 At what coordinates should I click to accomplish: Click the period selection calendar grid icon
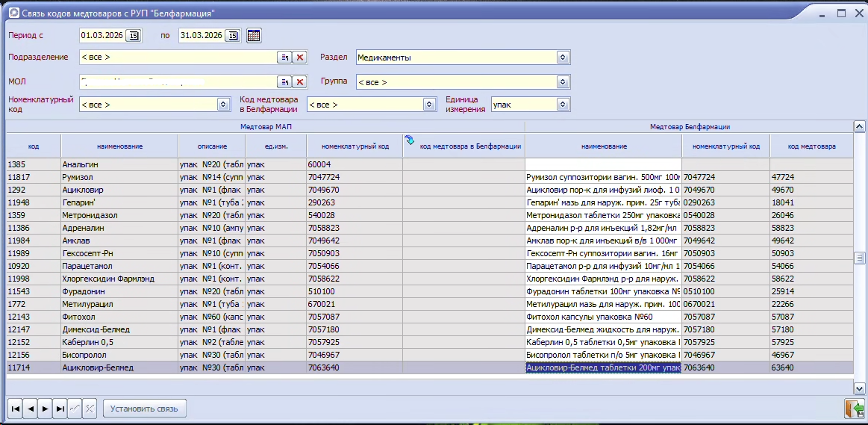point(254,35)
